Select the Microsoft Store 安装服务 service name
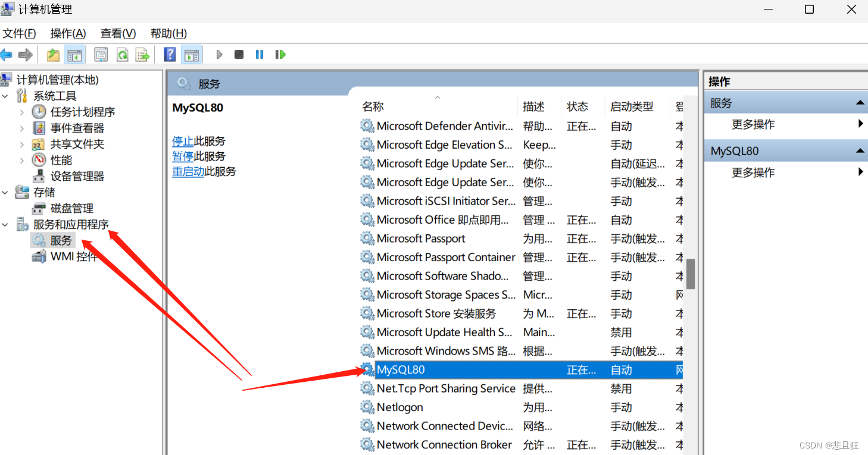The width and height of the screenshot is (868, 455). [436, 313]
